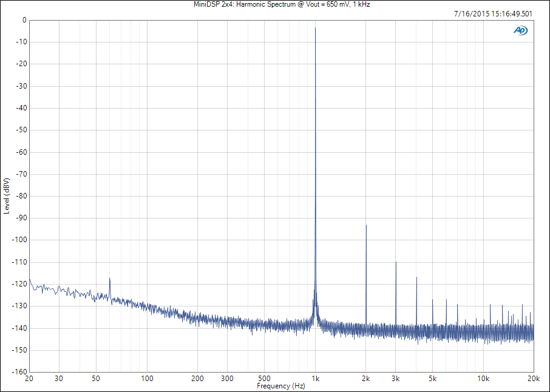Click the "0" level tick label
The image size is (550, 392).
[24, 20]
